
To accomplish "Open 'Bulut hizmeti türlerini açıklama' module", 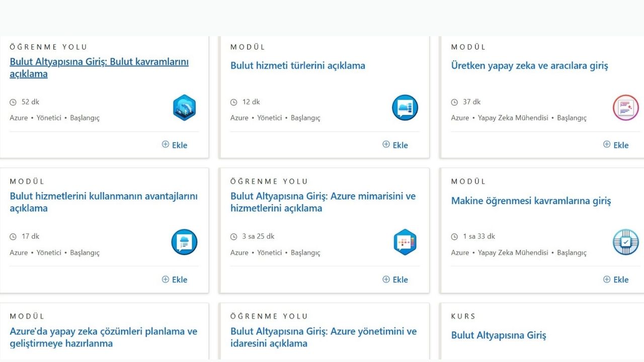I will (298, 65).
